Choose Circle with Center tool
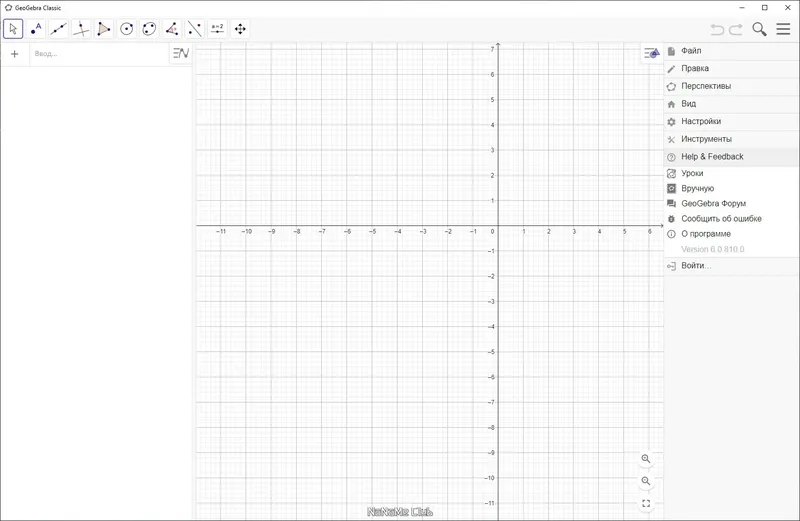 (x=127, y=29)
